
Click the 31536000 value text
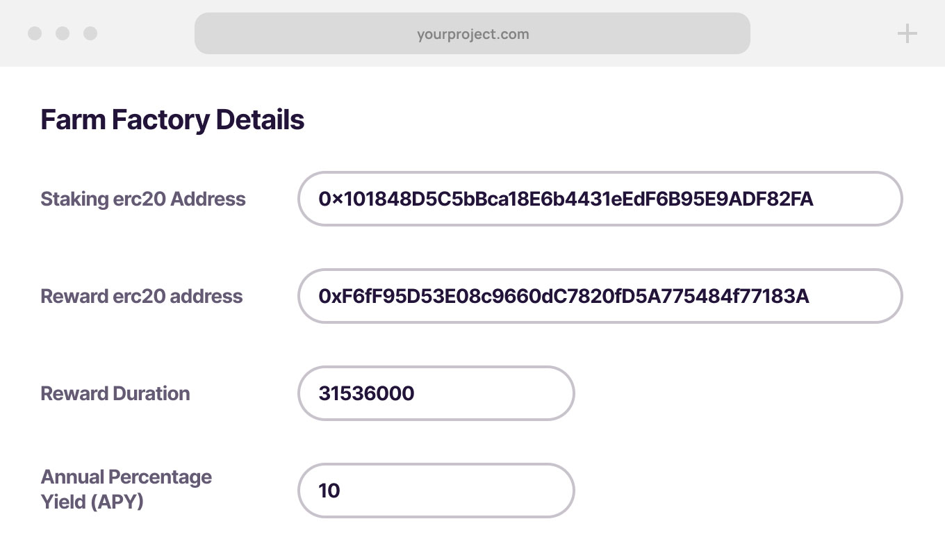(x=366, y=394)
